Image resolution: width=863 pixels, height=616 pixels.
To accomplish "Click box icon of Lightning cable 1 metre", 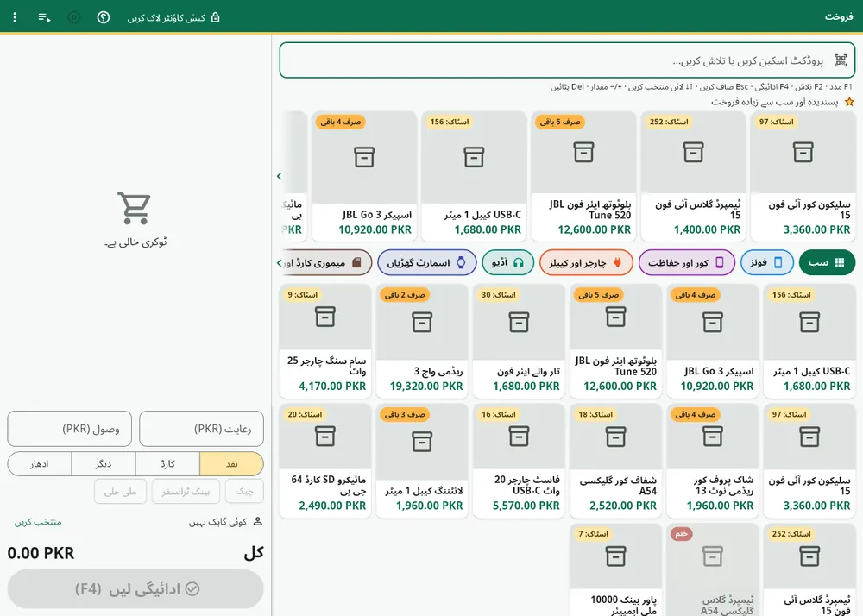I will click(x=422, y=442).
